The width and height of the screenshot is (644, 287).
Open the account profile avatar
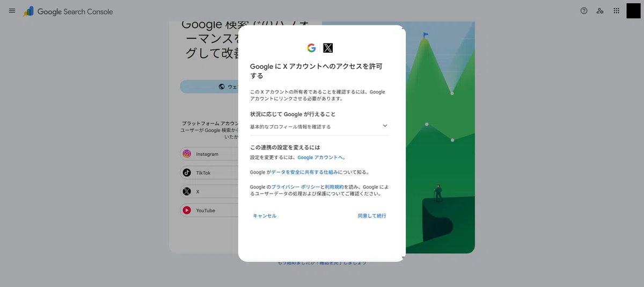[x=634, y=11]
